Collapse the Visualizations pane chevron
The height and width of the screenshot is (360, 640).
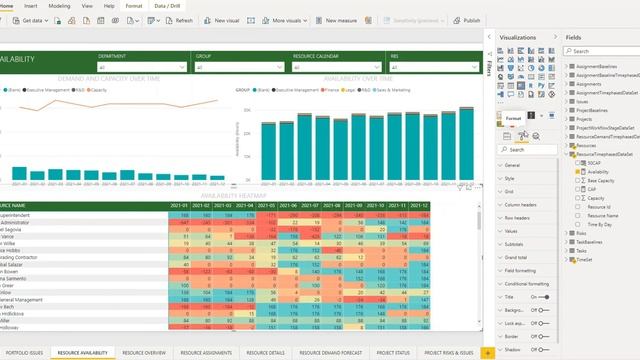point(555,37)
